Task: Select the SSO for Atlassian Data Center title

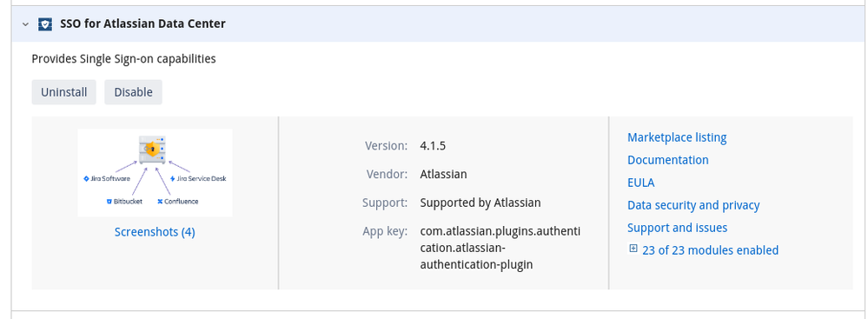Action: point(142,23)
